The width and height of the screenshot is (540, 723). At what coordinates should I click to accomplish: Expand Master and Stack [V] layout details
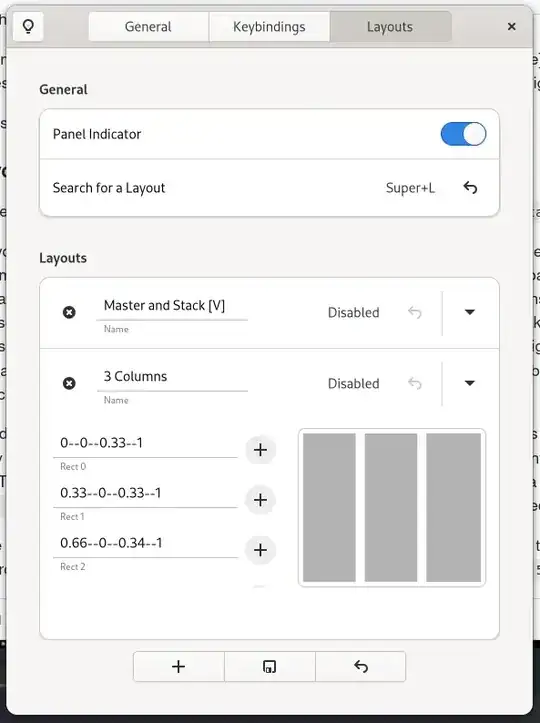pyautogui.click(x=469, y=312)
